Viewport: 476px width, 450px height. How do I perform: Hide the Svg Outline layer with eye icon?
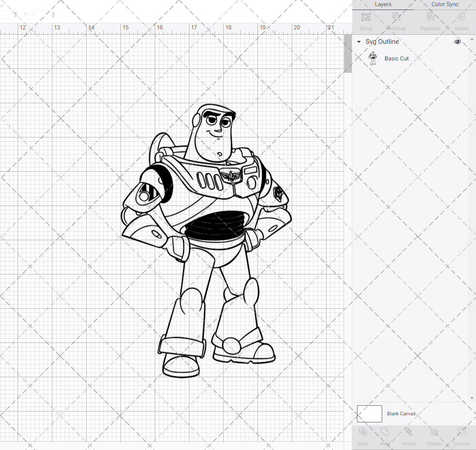(x=457, y=42)
